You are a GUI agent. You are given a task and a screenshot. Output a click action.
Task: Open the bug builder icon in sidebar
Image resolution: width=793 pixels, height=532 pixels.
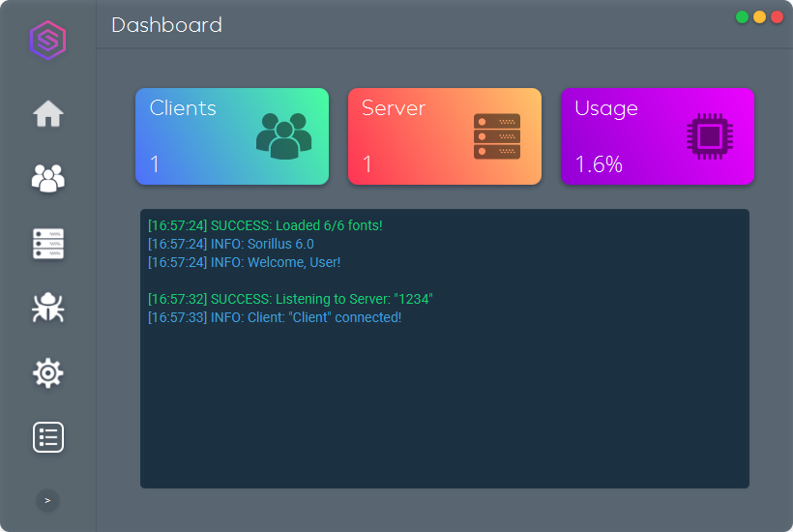click(48, 307)
